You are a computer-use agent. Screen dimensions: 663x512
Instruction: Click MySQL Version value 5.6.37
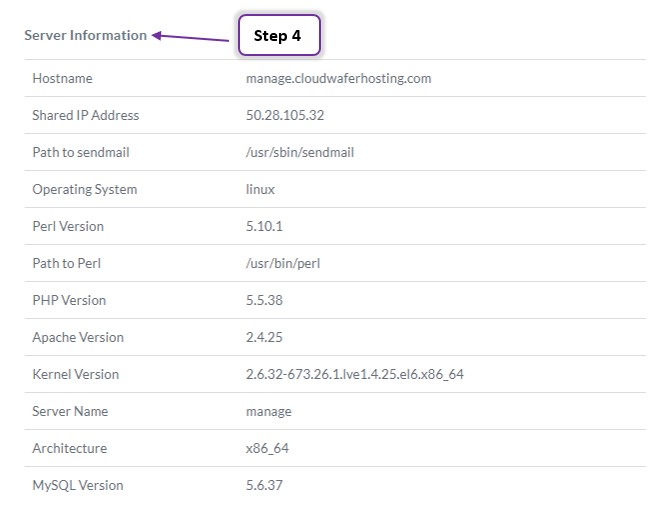264,485
